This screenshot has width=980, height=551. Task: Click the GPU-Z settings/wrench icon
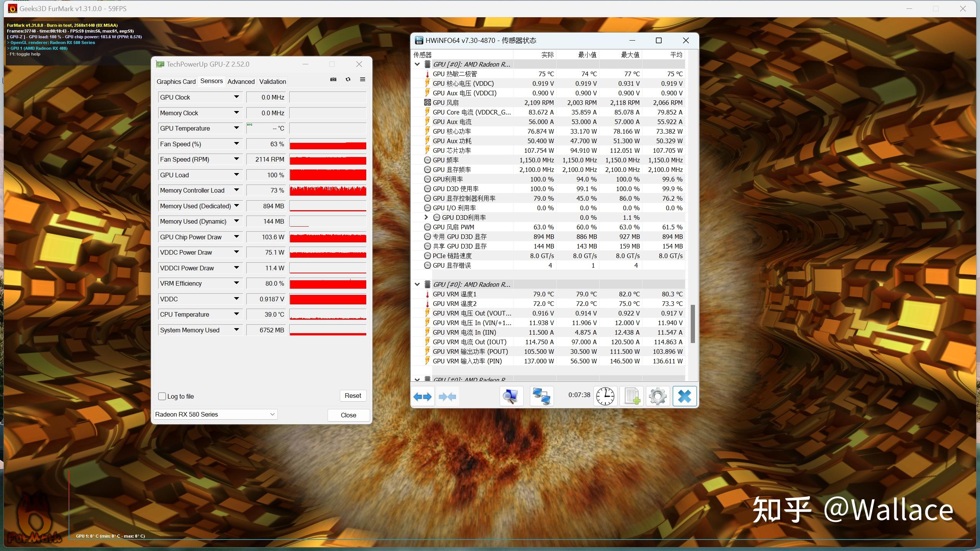coord(363,81)
